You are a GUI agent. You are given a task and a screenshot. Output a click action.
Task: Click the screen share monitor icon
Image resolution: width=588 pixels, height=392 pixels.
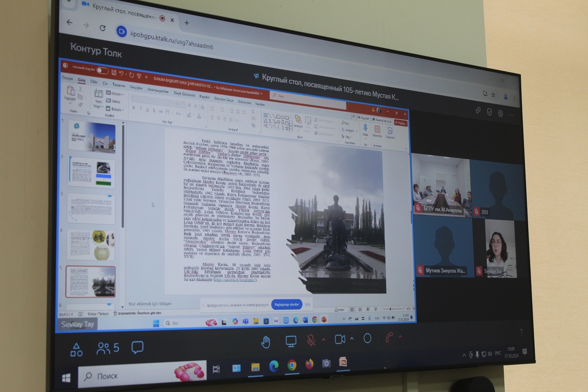[x=291, y=341]
